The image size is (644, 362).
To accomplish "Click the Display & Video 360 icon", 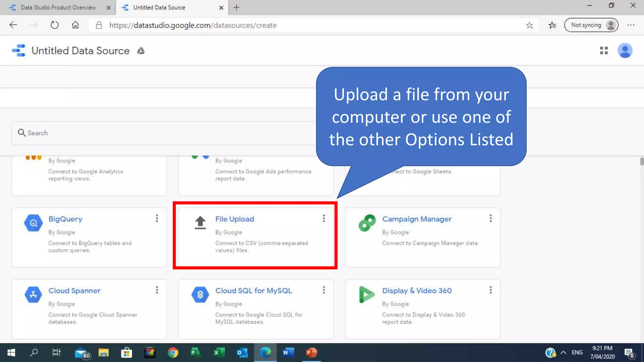I will click(x=366, y=294).
